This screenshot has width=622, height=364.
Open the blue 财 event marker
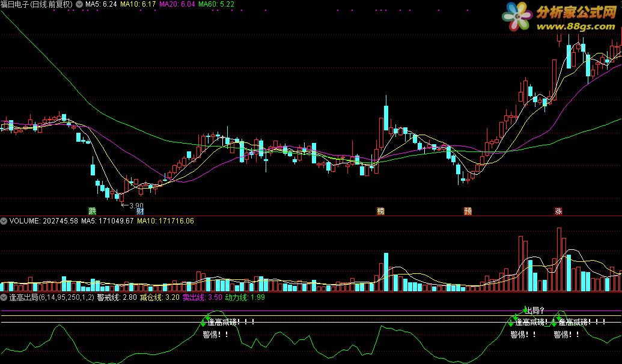[x=139, y=211]
